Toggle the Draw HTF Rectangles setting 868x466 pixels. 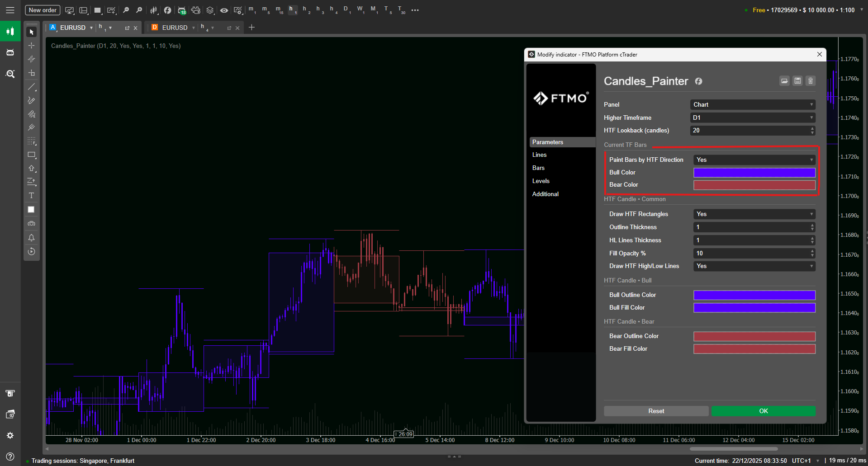[754, 214]
